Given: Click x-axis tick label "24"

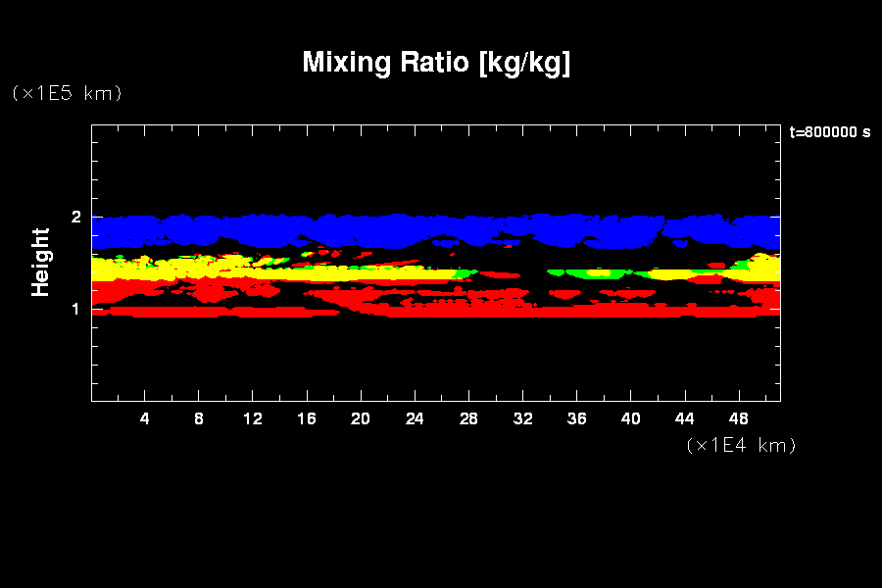Looking at the screenshot, I should pyautogui.click(x=415, y=418).
